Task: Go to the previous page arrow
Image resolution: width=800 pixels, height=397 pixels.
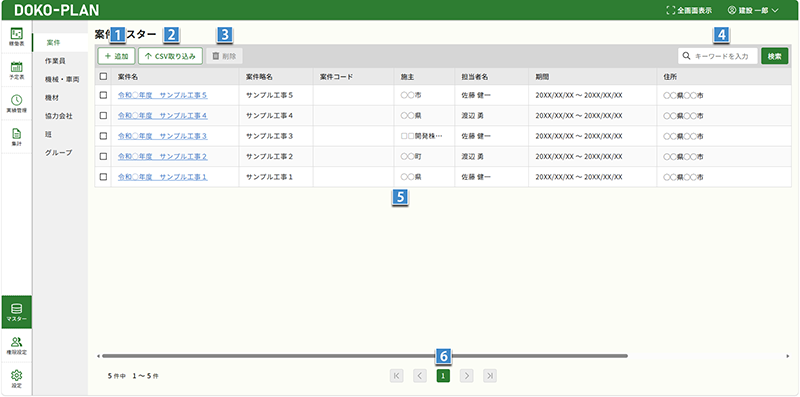Action: coord(420,376)
